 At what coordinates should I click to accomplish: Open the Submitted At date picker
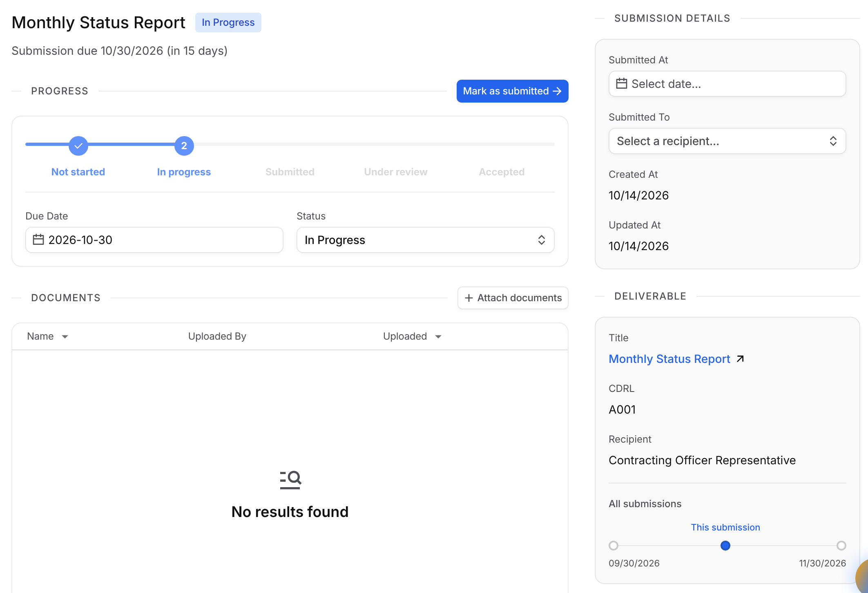727,84
